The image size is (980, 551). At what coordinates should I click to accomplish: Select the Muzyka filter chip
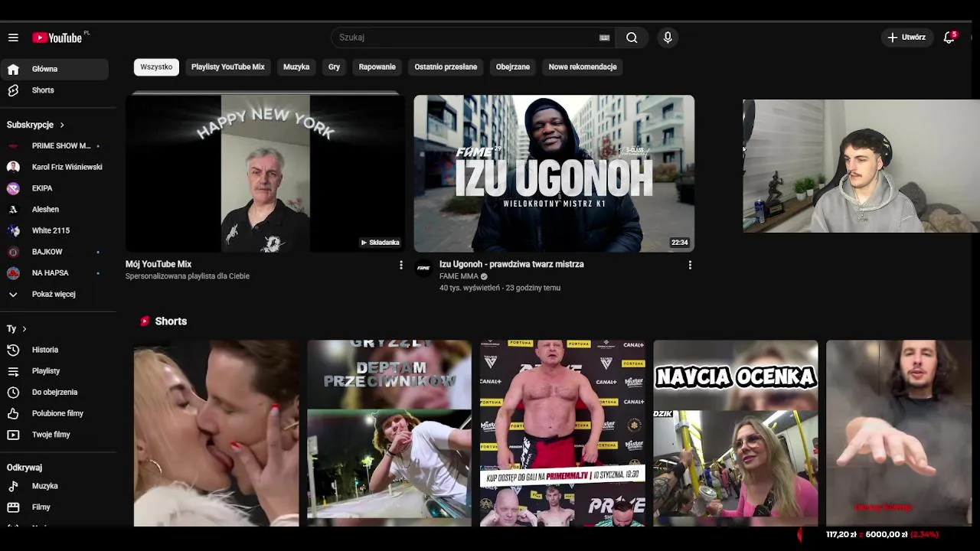point(296,67)
